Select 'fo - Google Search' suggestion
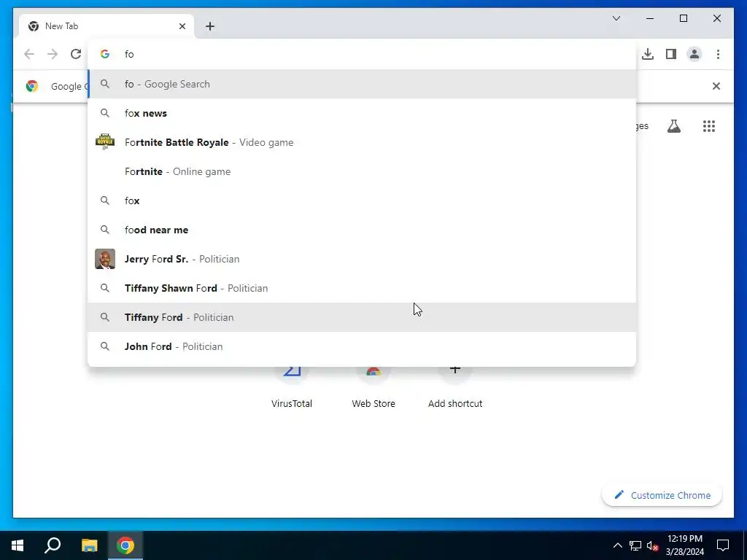The width and height of the screenshot is (747, 560). [x=362, y=85]
